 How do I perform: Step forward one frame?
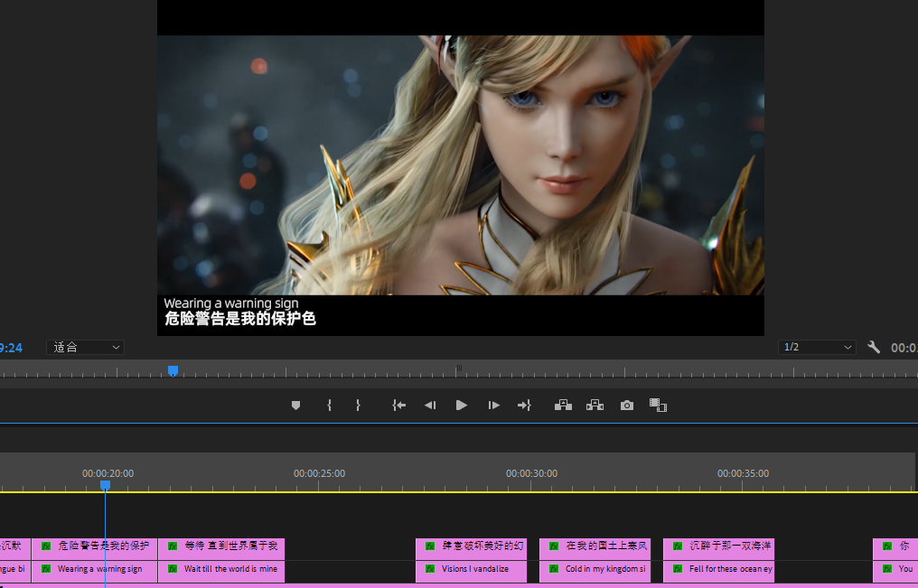tap(493, 406)
